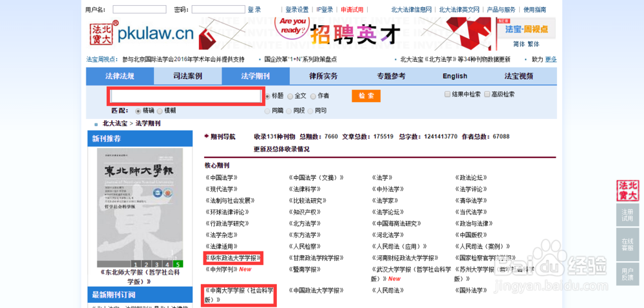This screenshot has height=308, width=644.
Task: Open 北大法律信息网 link
Action: click(412, 10)
